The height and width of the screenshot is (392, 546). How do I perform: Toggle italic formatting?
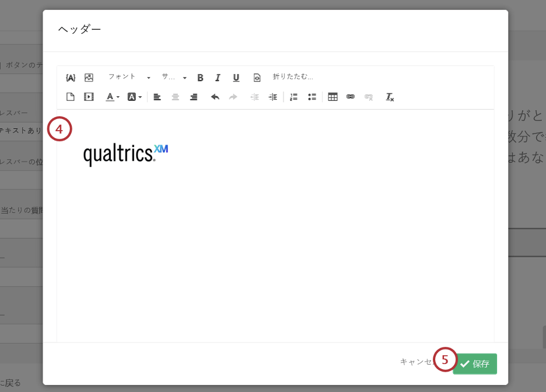click(x=218, y=78)
